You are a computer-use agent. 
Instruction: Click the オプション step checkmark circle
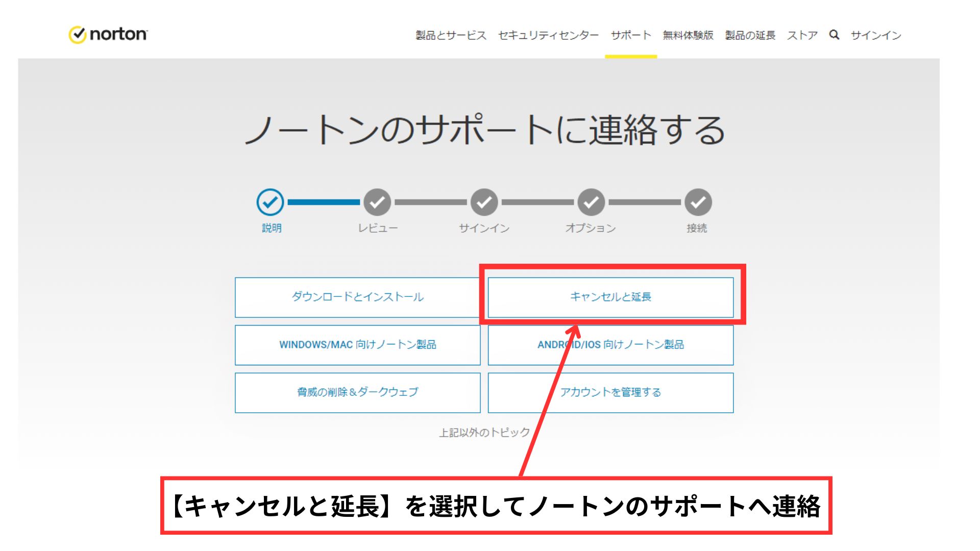(x=591, y=203)
